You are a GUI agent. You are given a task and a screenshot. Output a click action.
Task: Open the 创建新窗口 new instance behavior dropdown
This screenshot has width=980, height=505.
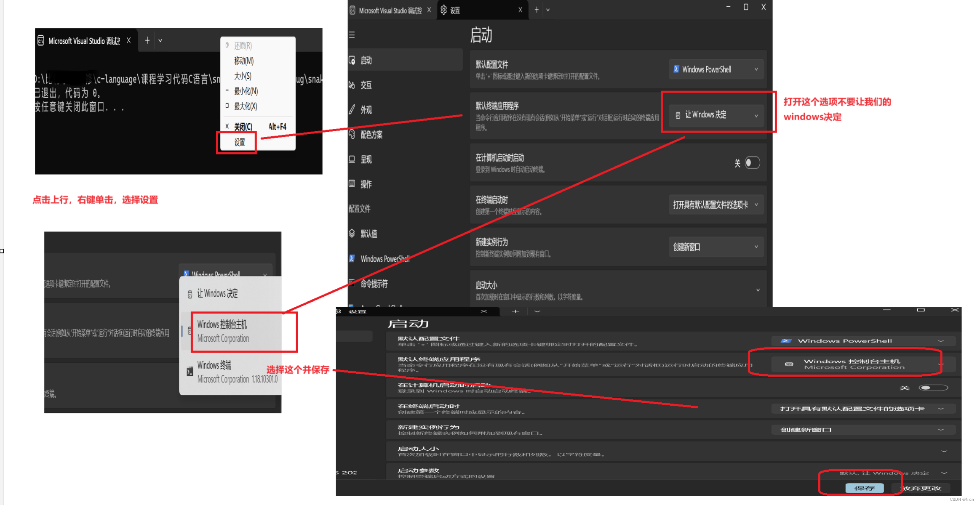[716, 247]
